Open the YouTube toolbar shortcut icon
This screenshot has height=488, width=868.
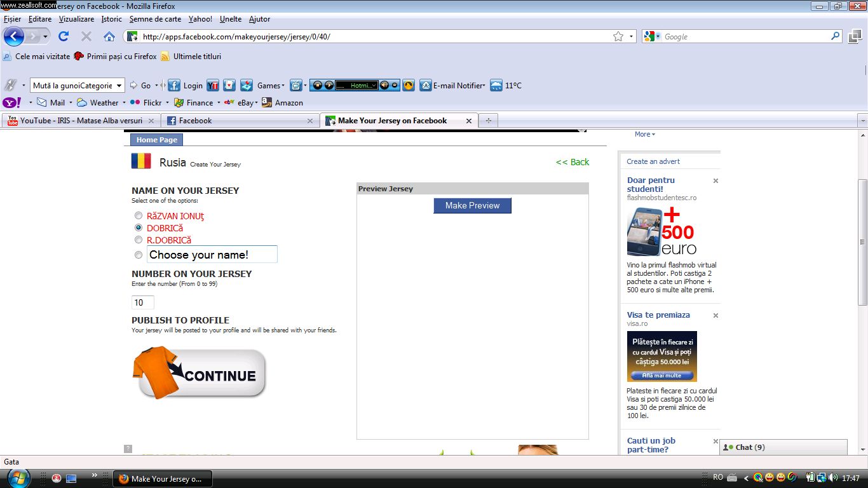(x=213, y=86)
